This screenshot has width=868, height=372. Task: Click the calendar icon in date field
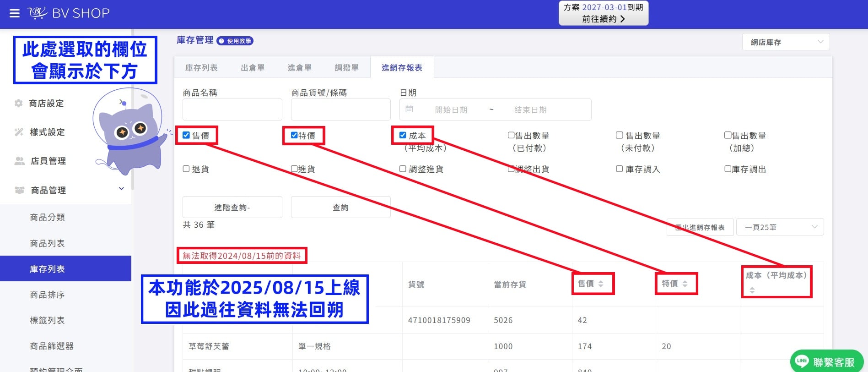click(x=409, y=109)
